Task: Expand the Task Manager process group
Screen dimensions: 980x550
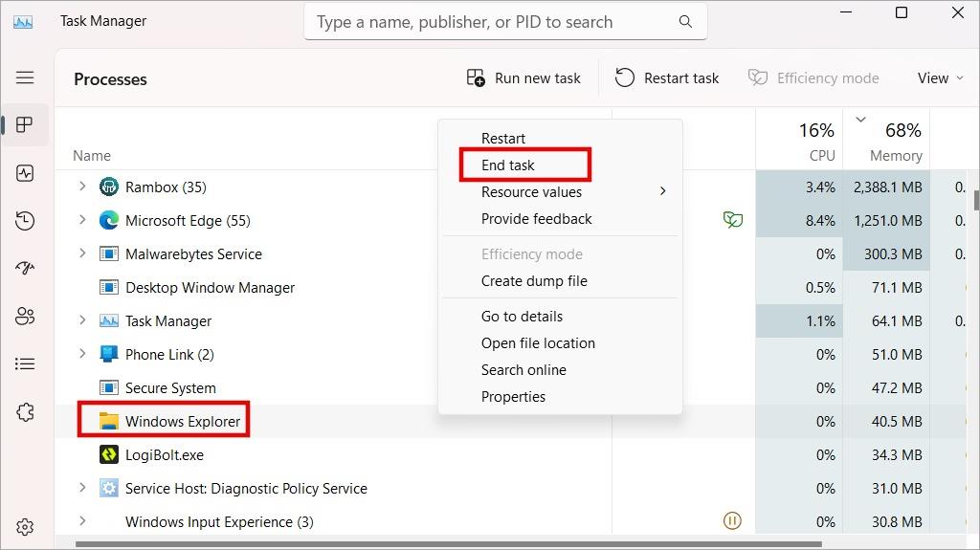Action: [x=82, y=320]
